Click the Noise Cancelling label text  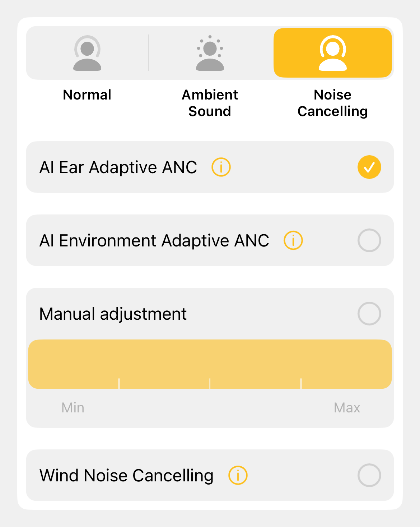click(333, 103)
